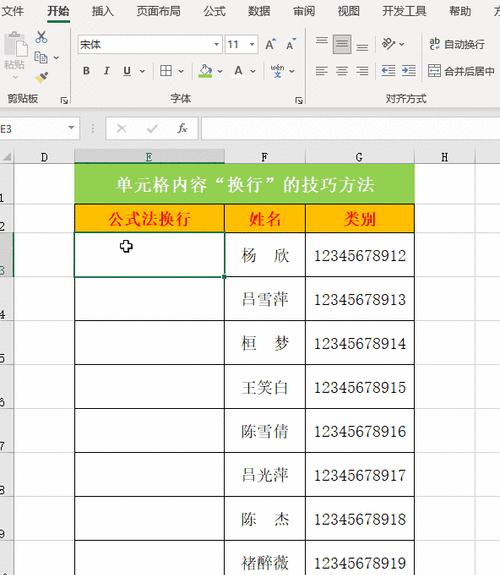The image size is (500, 575).
Task: Click cell with 12345678915
Action: click(x=360, y=387)
